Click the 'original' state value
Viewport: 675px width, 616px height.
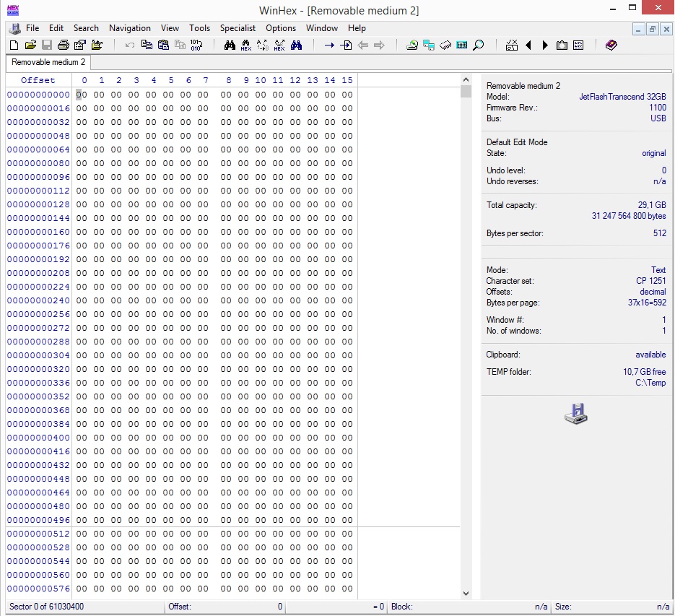click(x=653, y=153)
